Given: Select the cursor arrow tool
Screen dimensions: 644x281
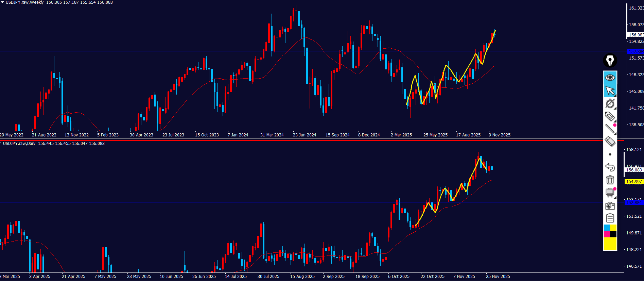Looking at the screenshot, I should pos(610,91).
